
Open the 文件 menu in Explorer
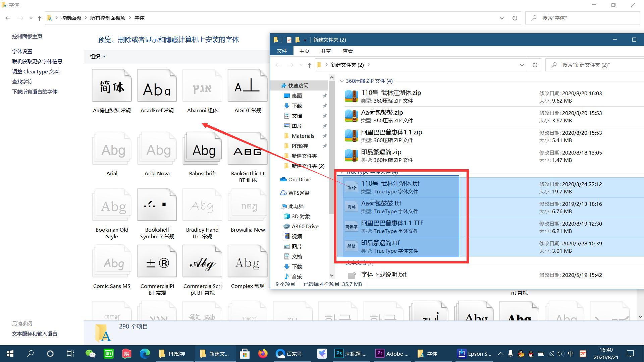point(281,51)
